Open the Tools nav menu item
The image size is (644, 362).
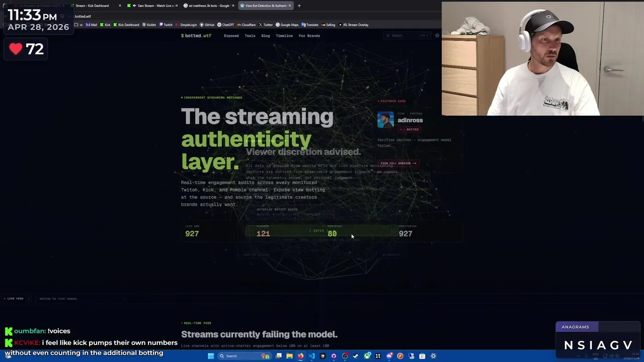[250, 36]
